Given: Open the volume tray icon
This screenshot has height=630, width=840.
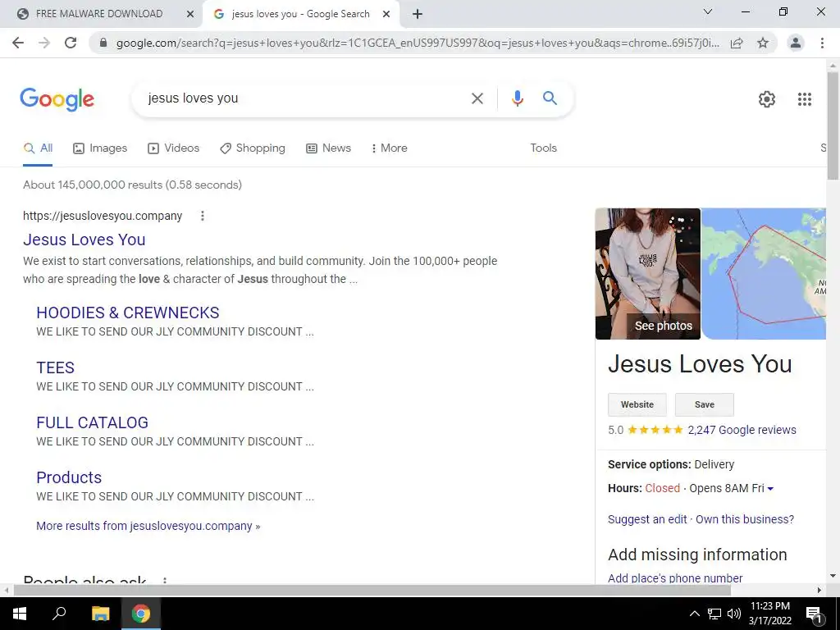Looking at the screenshot, I should [x=733, y=614].
